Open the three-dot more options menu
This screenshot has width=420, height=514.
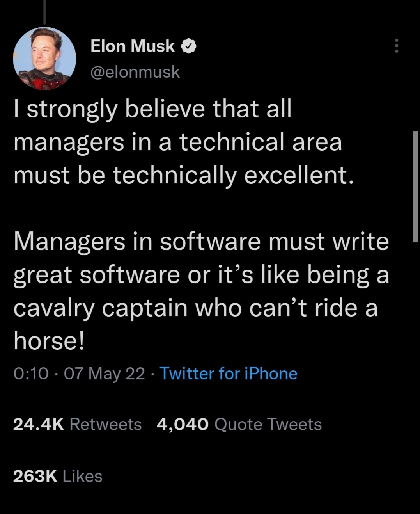click(x=396, y=46)
